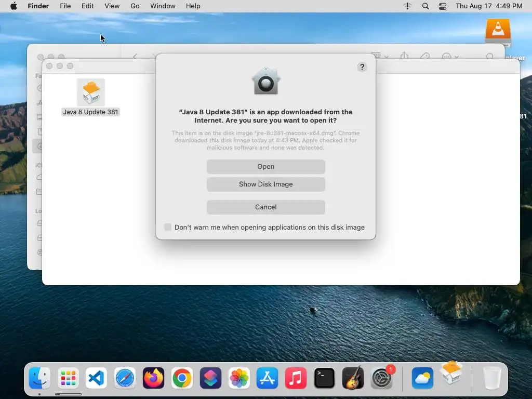532x399 pixels.
Task: Open Launchpad from the Dock
Action: [x=68, y=378]
